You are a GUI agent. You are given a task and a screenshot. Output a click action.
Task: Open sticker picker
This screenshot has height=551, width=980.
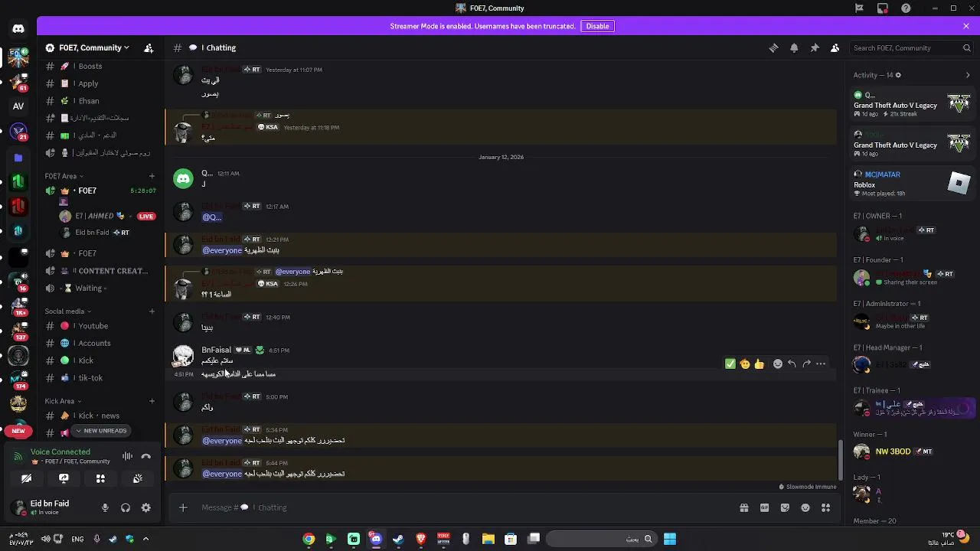click(x=785, y=507)
